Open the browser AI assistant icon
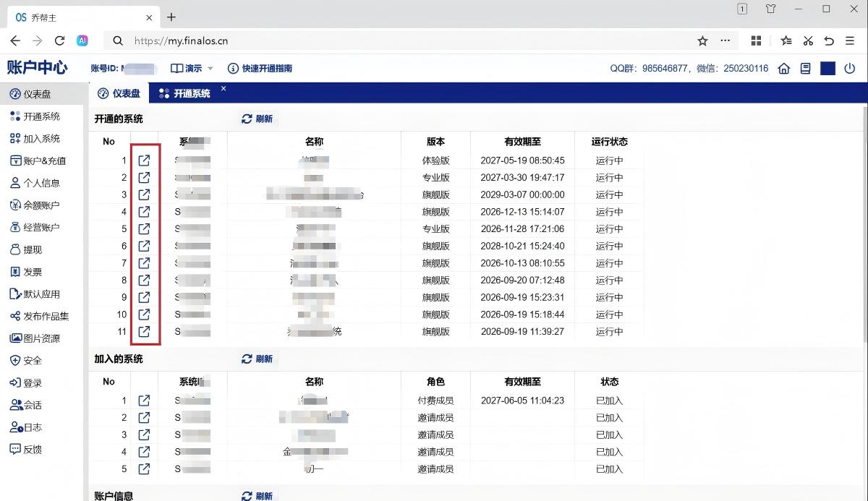This screenshot has width=868, height=501. pyautogui.click(x=82, y=41)
